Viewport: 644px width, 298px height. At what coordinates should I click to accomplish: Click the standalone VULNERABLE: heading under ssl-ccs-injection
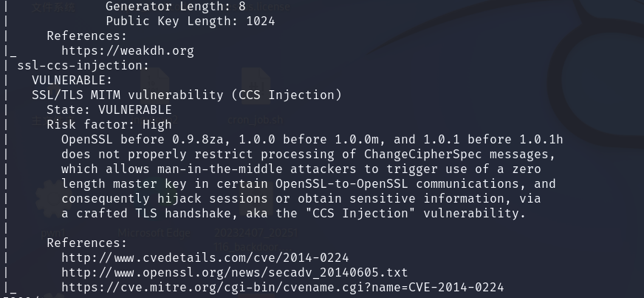click(x=72, y=80)
